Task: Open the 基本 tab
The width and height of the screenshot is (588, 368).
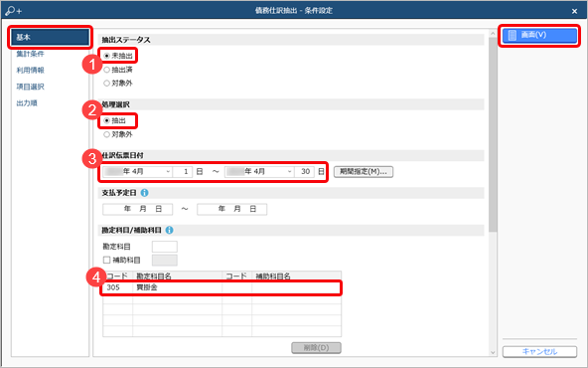Action: 50,37
